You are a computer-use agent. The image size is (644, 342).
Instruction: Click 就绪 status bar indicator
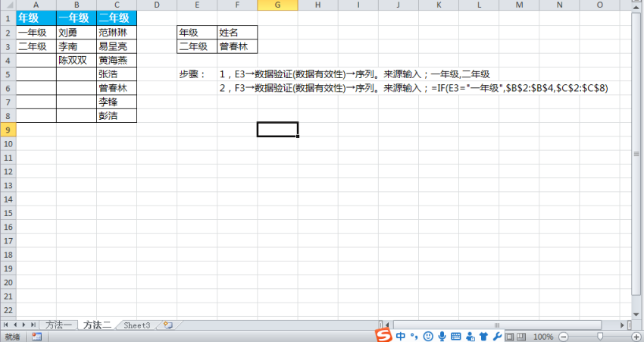[x=12, y=337]
